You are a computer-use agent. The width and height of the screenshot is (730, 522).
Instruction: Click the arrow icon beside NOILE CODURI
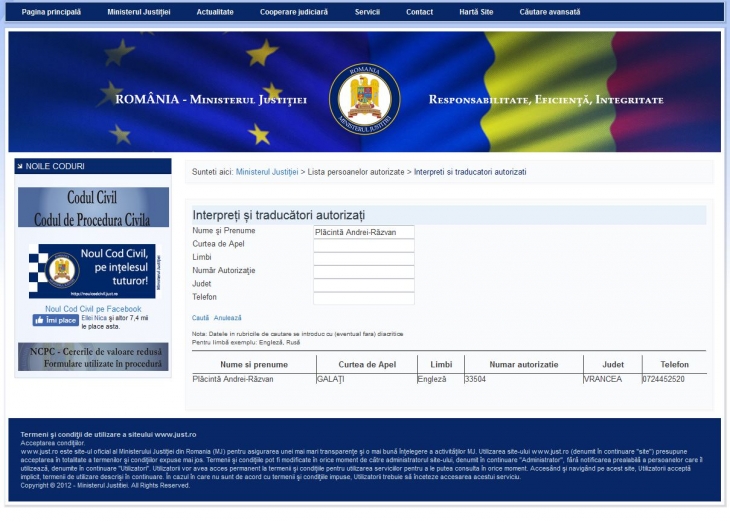coord(20,166)
